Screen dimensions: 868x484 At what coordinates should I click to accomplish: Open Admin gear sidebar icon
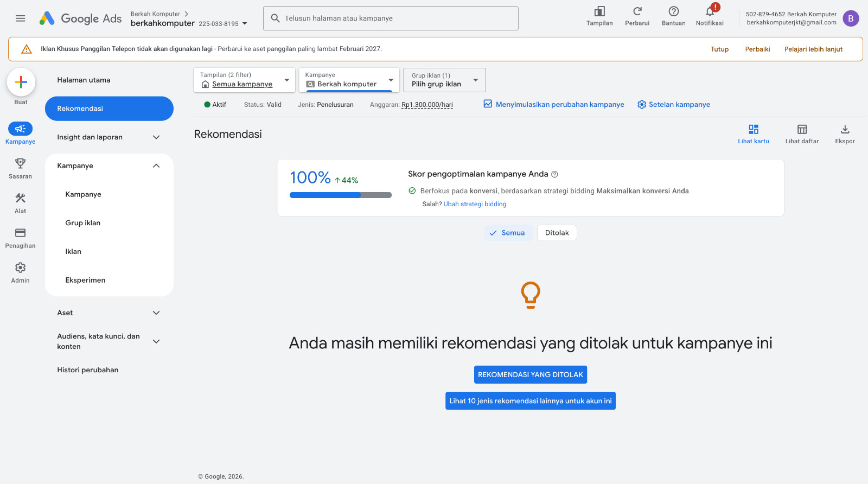[21, 268]
